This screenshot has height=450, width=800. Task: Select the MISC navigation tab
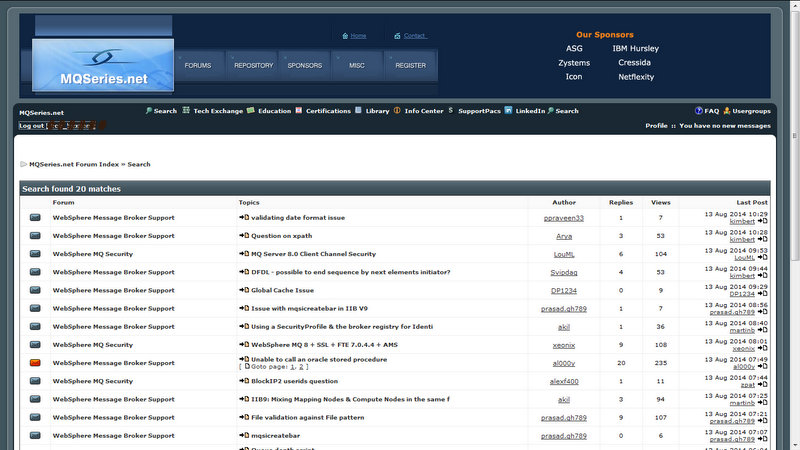(x=357, y=65)
